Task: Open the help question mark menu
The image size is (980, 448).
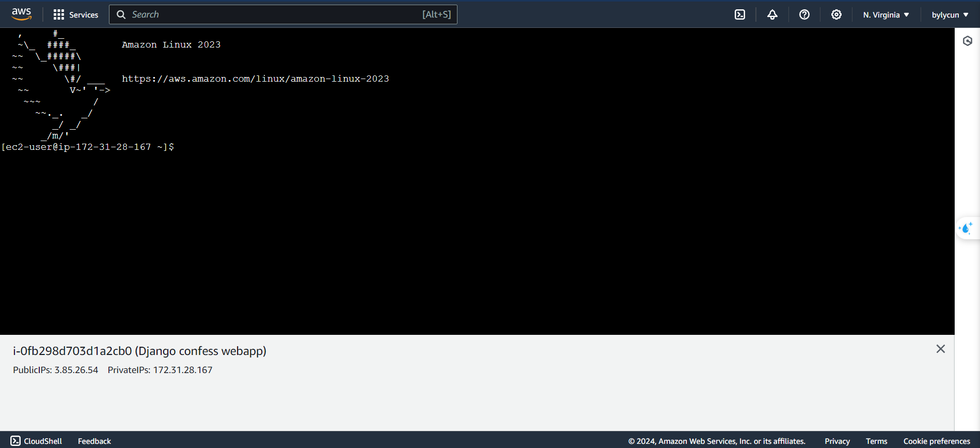Action: (804, 14)
